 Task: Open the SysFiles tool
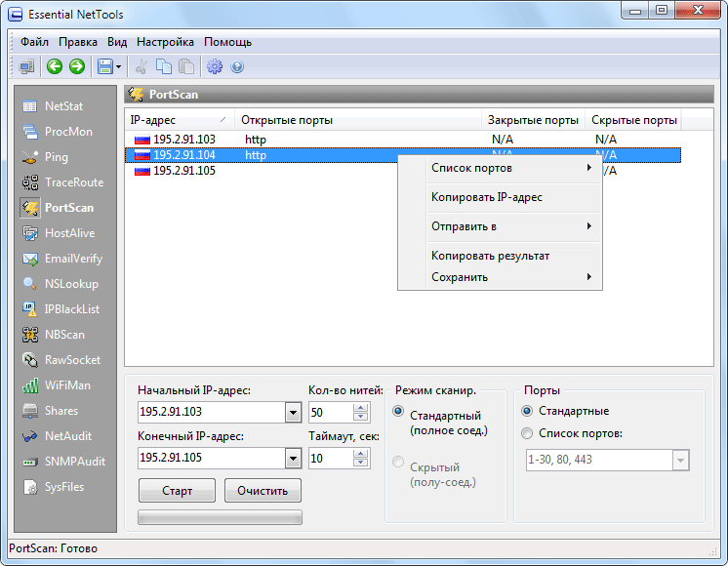[x=54, y=487]
